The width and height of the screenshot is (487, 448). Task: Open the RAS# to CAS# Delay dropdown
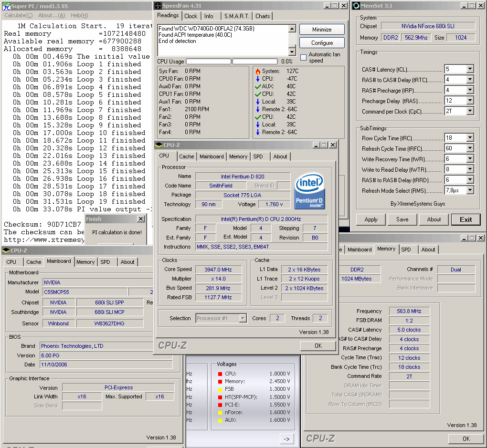[x=470, y=80]
